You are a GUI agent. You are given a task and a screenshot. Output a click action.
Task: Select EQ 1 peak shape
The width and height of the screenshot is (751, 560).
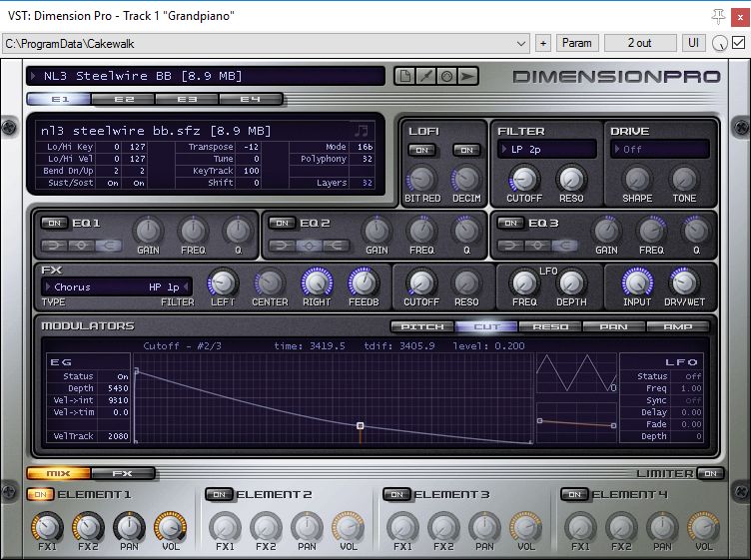[81, 246]
